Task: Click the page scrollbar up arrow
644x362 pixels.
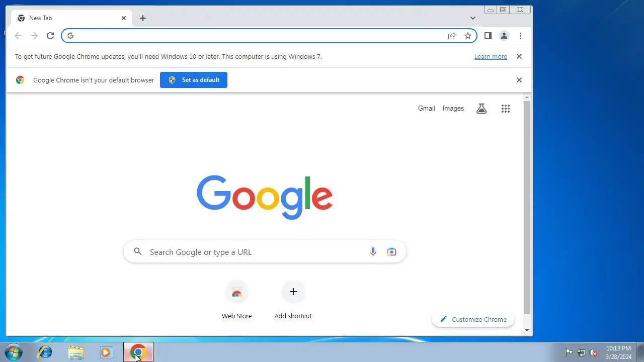Action: pos(527,97)
